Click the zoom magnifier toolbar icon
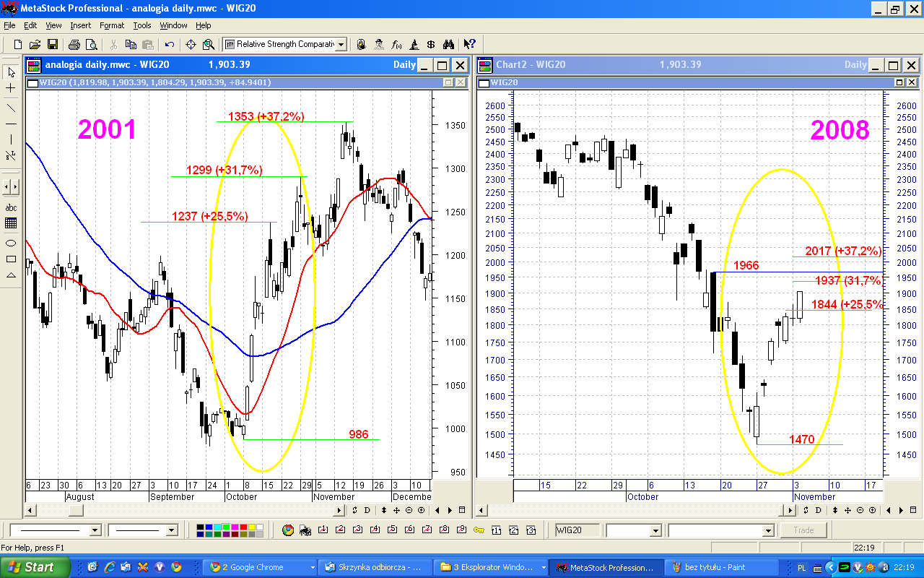Image resolution: width=924 pixels, height=578 pixels. 209,45
